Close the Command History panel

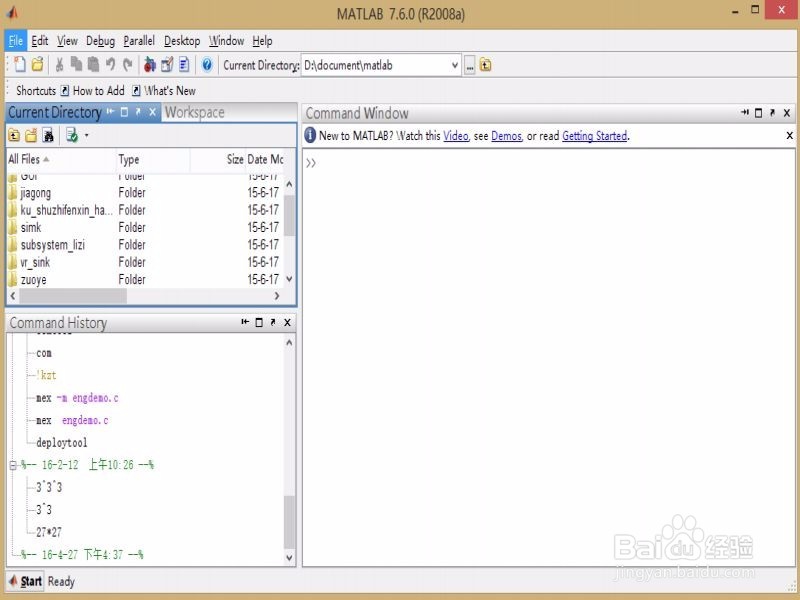click(x=287, y=322)
